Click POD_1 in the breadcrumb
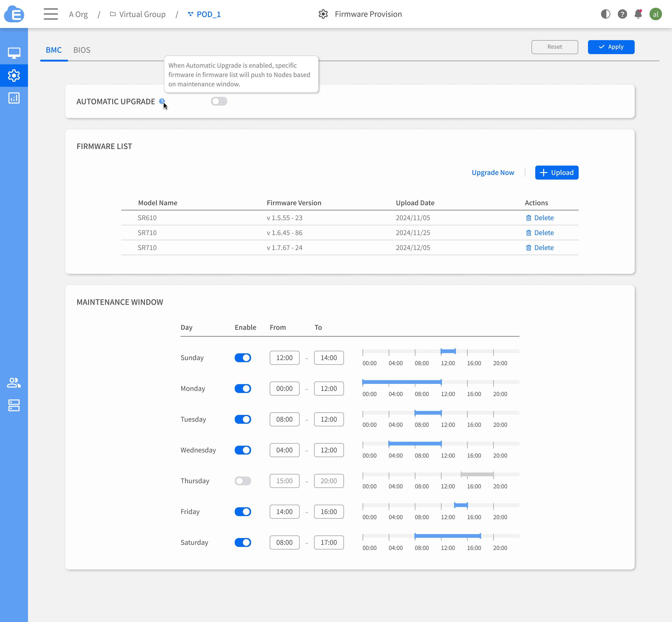This screenshot has width=672, height=622. coord(208,14)
